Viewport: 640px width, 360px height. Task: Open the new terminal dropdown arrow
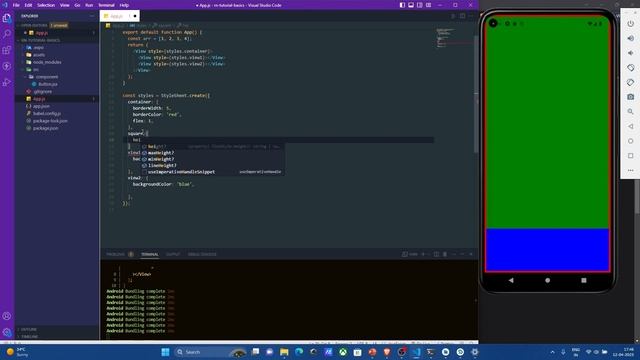click(x=428, y=254)
